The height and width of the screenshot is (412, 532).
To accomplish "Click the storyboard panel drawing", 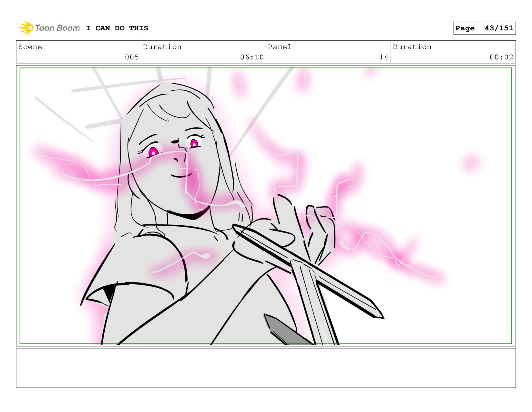I will (266, 206).
